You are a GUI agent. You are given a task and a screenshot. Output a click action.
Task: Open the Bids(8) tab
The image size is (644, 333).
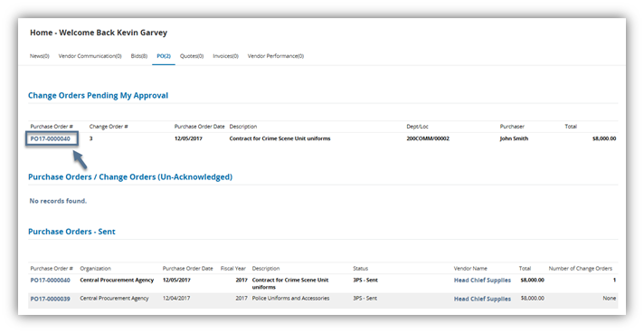coord(138,56)
